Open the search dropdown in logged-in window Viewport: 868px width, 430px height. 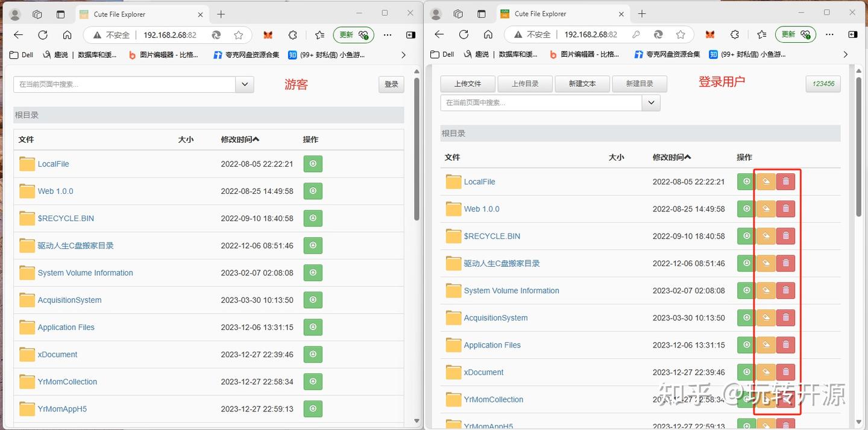coord(650,102)
